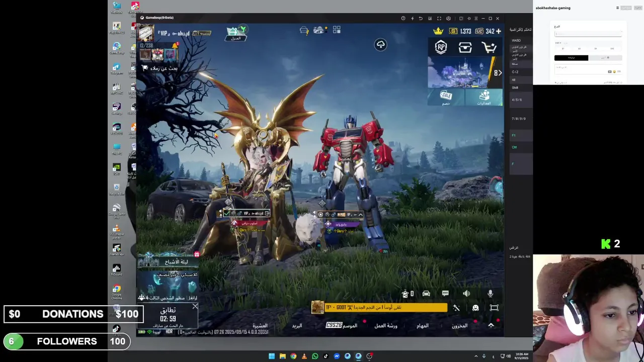Viewport: 644px width, 362px height.
Task: Toggle the speaker voice icon
Action: (x=467, y=294)
